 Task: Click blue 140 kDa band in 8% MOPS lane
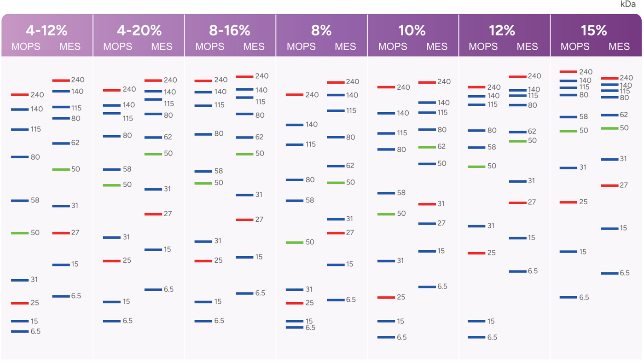coord(295,125)
